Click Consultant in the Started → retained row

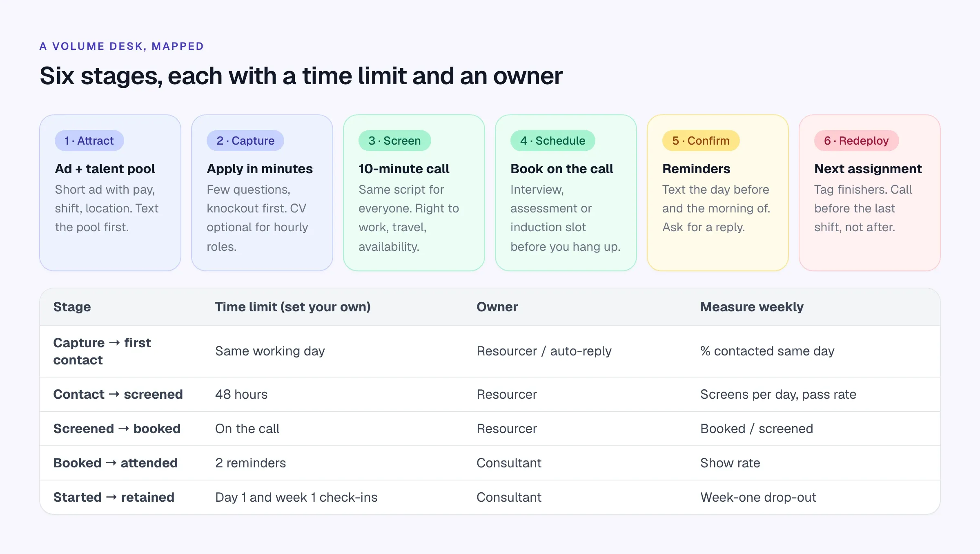[509, 497]
